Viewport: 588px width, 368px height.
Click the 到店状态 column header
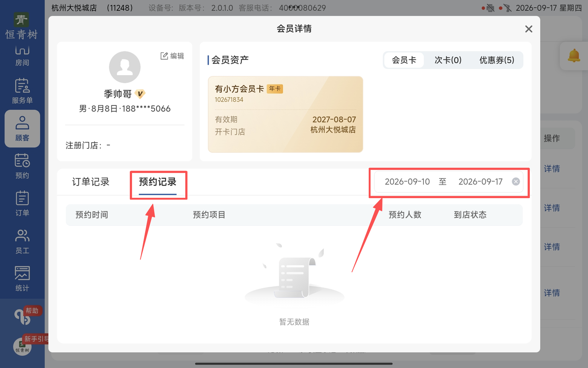470,215
